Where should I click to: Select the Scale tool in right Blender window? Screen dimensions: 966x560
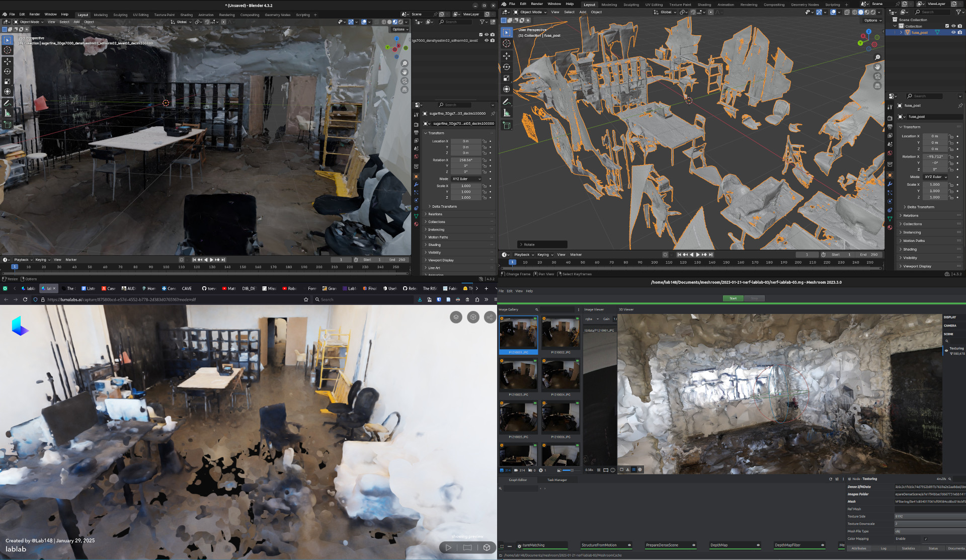pos(507,78)
